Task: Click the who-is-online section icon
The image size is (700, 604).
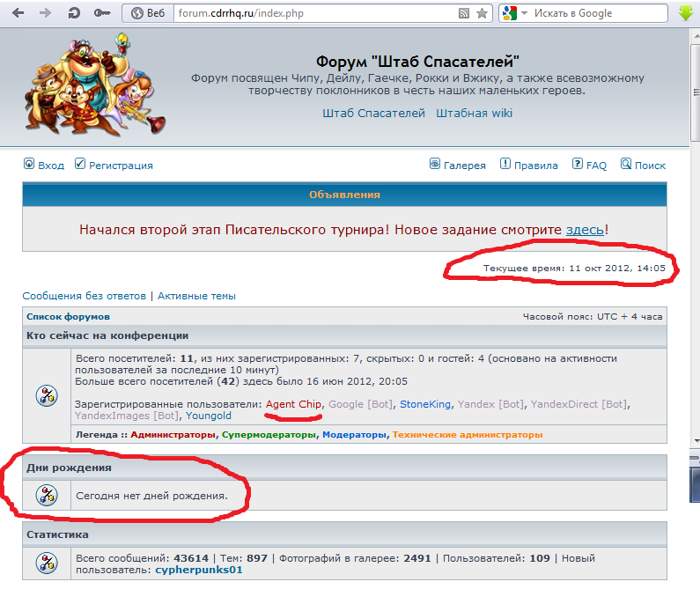Action: [47, 395]
